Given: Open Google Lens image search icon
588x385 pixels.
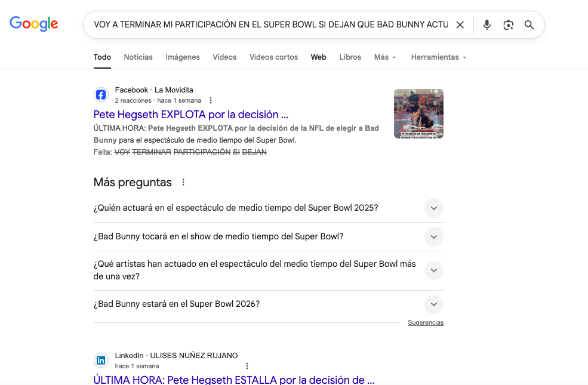Looking at the screenshot, I should 508,25.
